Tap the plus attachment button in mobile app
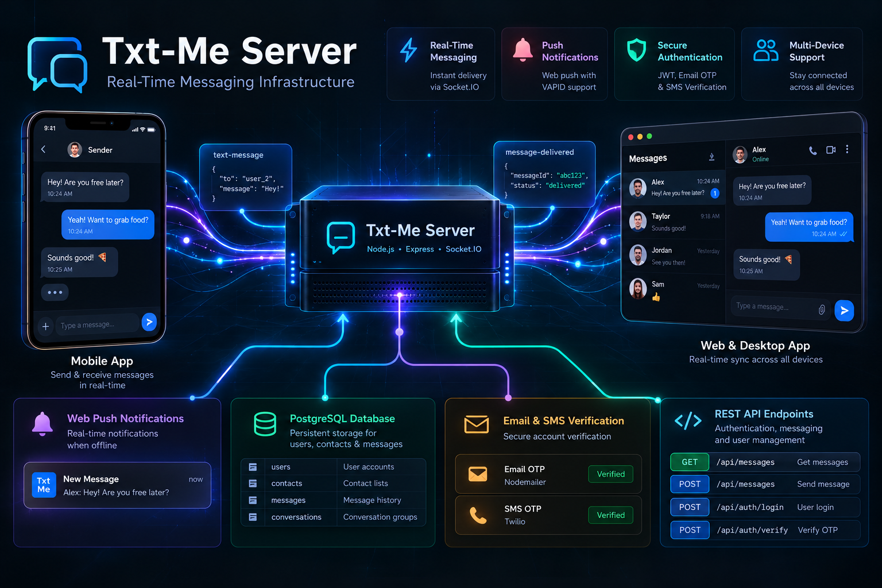The height and width of the screenshot is (588, 882). point(45,326)
